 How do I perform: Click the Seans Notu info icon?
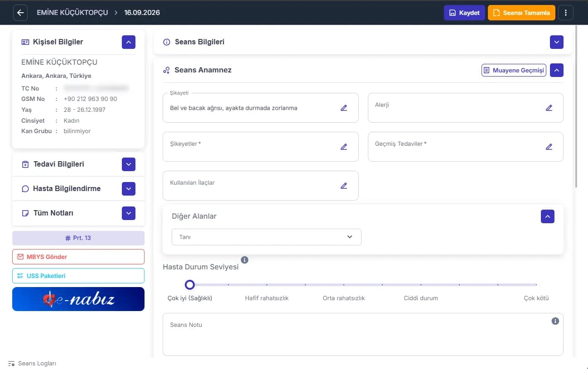pos(555,321)
